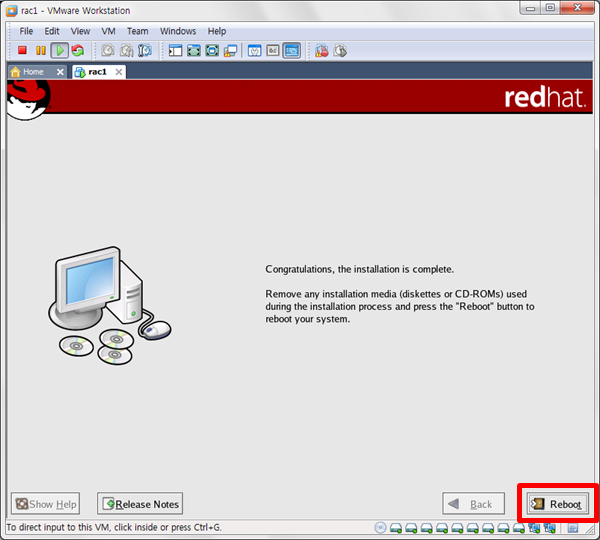Open the Release Notes button
600x540 pixels.
tap(140, 504)
